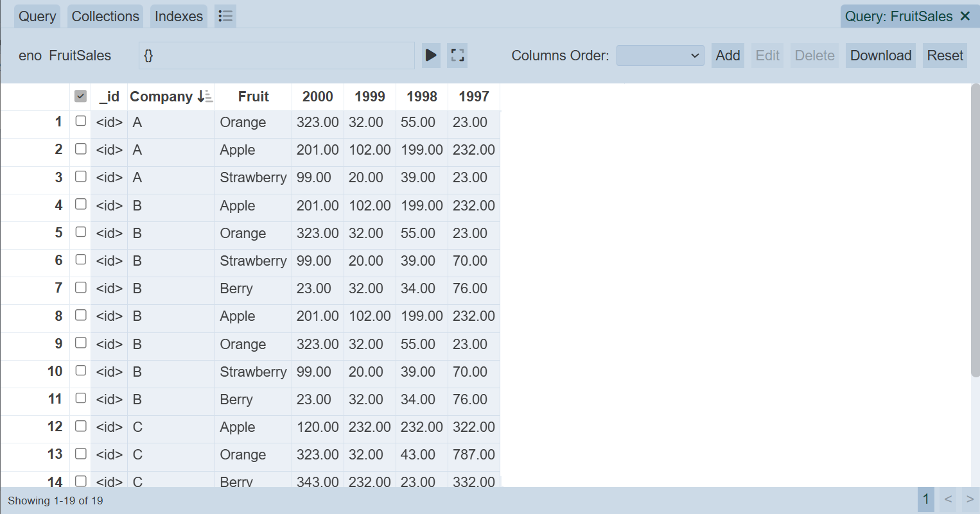Switch to the Collections tab
Screen dimensions: 980x514
coord(105,16)
